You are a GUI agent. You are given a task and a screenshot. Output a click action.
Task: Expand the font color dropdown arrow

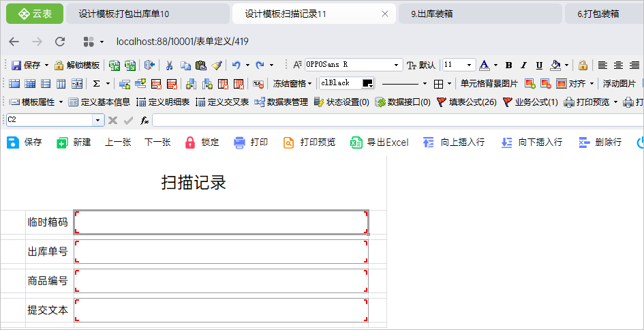(x=495, y=65)
